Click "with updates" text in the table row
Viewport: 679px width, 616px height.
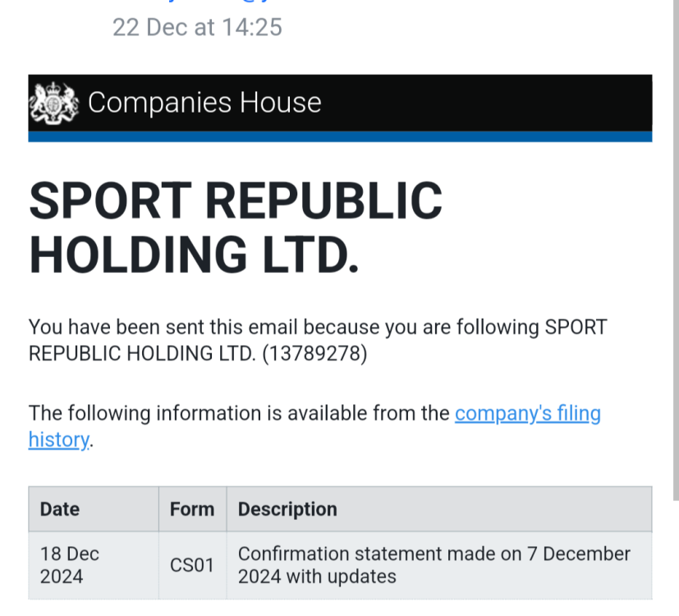pyautogui.click(x=341, y=577)
